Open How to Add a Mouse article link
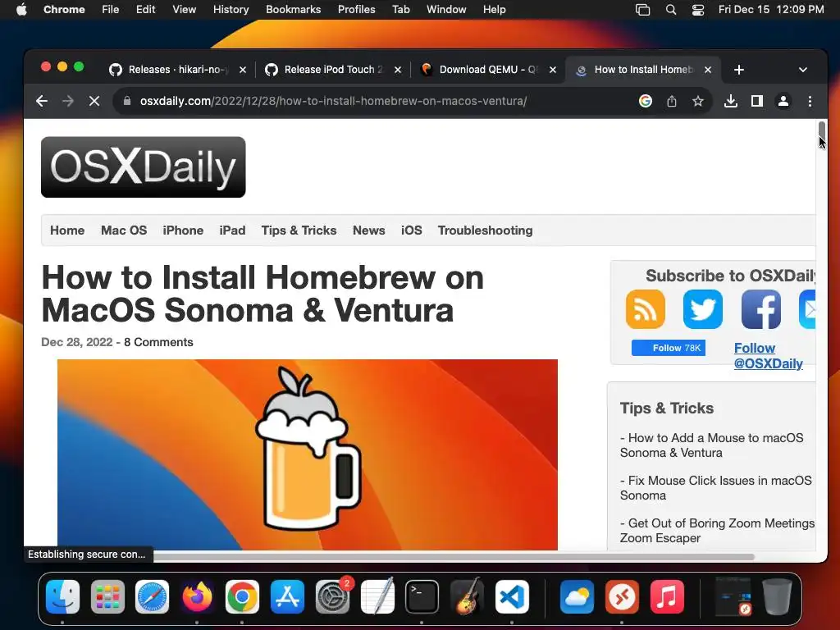Screen dimensions: 840x630 pyautogui.click(x=711, y=445)
